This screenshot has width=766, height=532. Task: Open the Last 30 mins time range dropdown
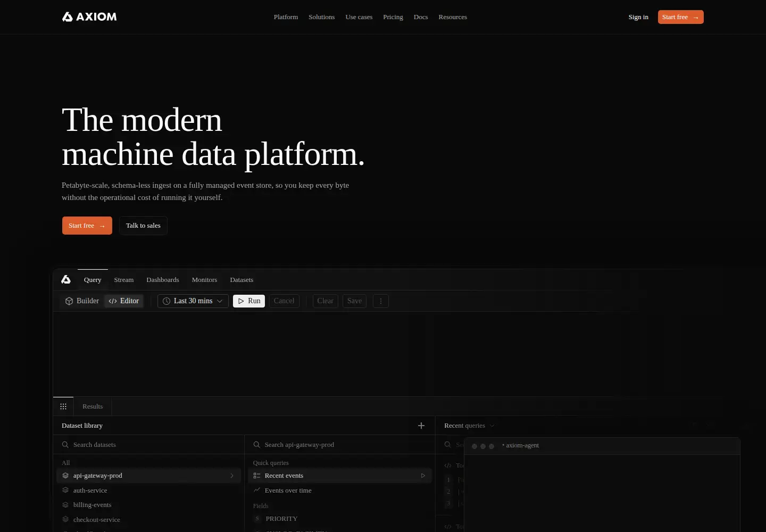point(193,301)
